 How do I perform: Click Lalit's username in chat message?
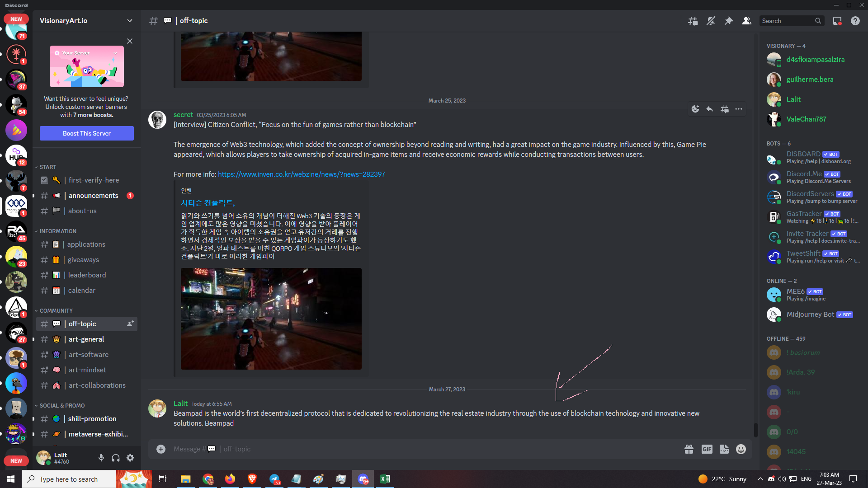click(180, 404)
